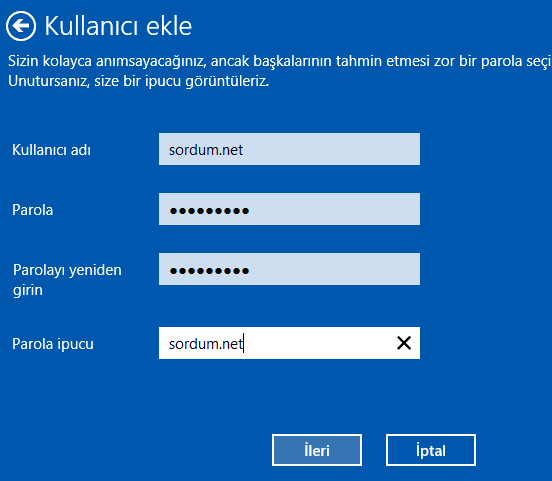The width and height of the screenshot is (552, 481).
Task: Click the sordum.net text in the username field
Action: [206, 150]
